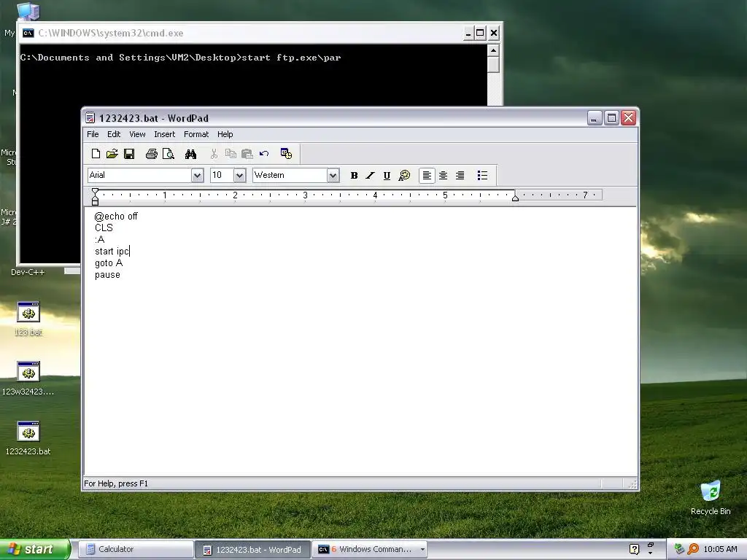The width and height of the screenshot is (747, 560).
Task: Click the Date/Time insert icon
Action: 286,154
